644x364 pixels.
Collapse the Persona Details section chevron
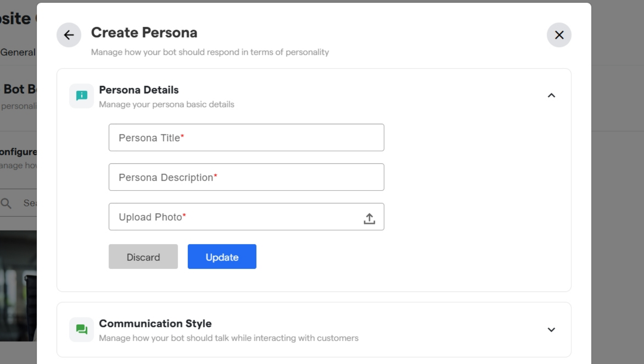click(551, 95)
